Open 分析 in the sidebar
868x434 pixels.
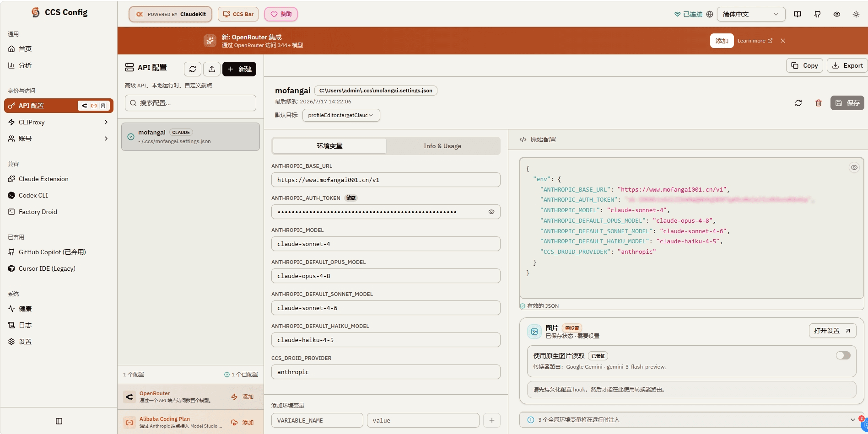coord(59,65)
